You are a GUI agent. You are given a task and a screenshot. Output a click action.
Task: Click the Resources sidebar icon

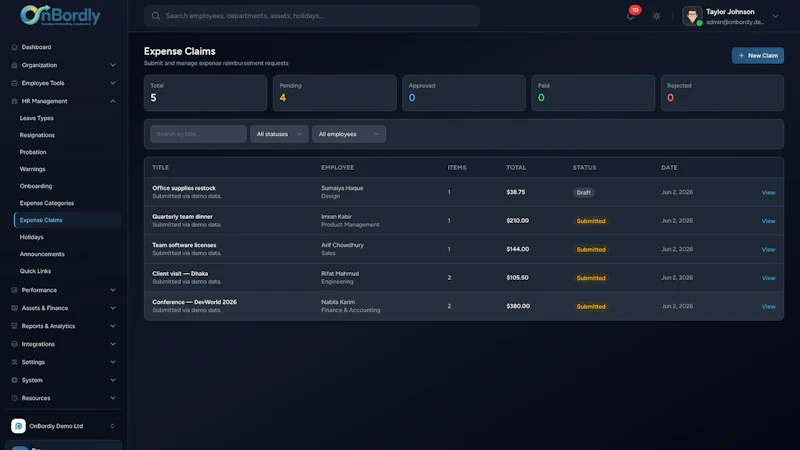click(x=14, y=398)
